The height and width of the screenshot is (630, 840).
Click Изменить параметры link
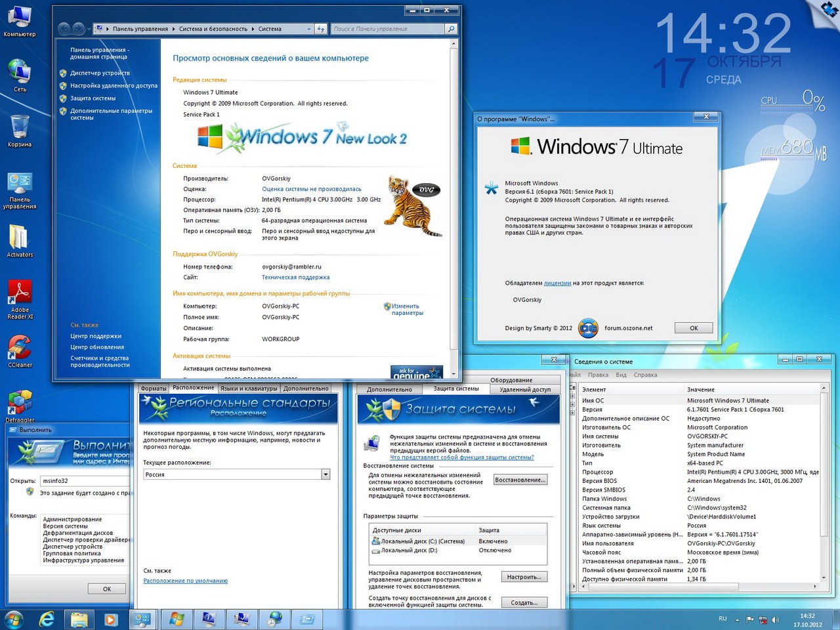[407, 309]
